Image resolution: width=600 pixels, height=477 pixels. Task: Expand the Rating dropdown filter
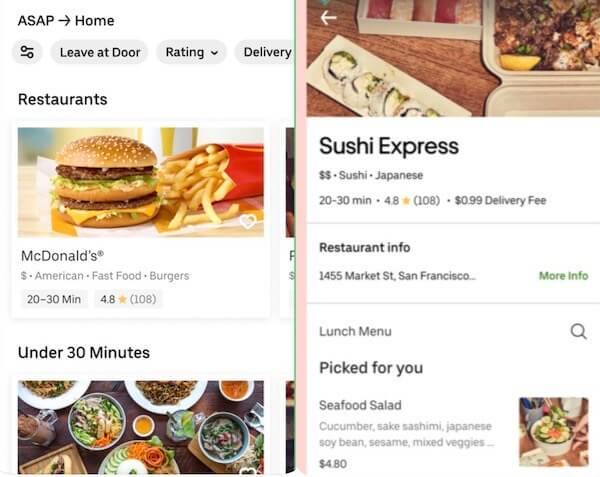coord(192,52)
